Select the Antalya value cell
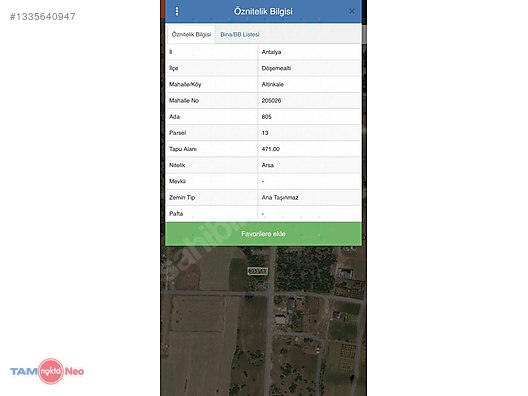Viewport: 528px width, 396px height. click(309, 52)
